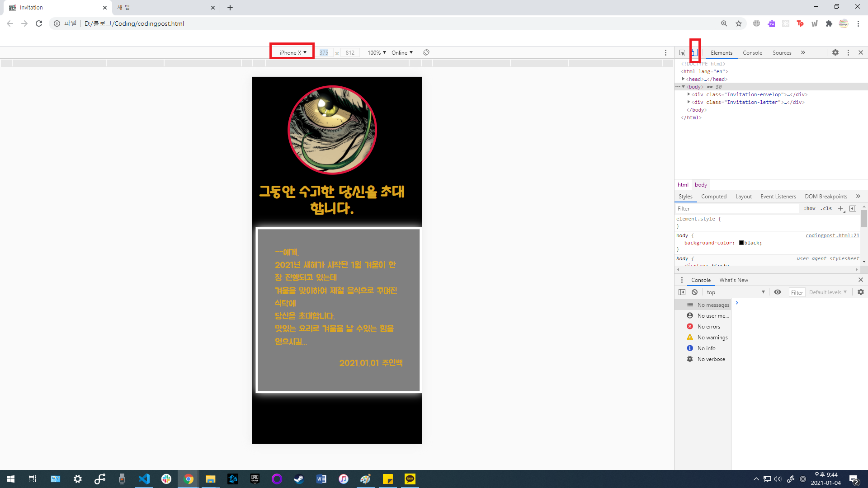868x488 pixels.
Task: Toggle :hov element state panel
Action: [x=810, y=209]
